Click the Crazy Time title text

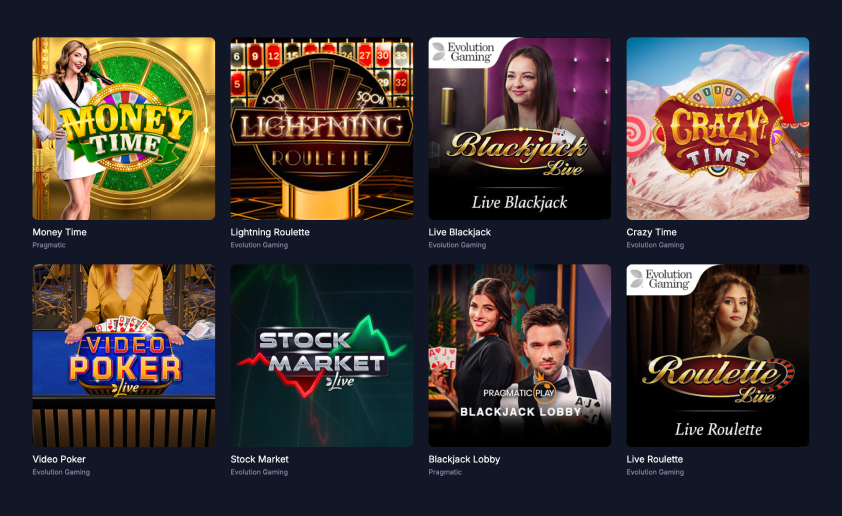[651, 232]
